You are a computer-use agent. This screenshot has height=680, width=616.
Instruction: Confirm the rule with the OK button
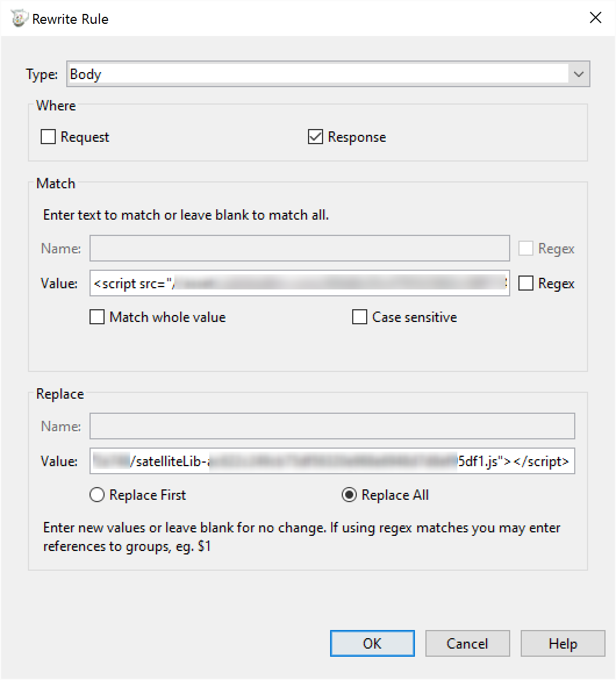click(372, 643)
